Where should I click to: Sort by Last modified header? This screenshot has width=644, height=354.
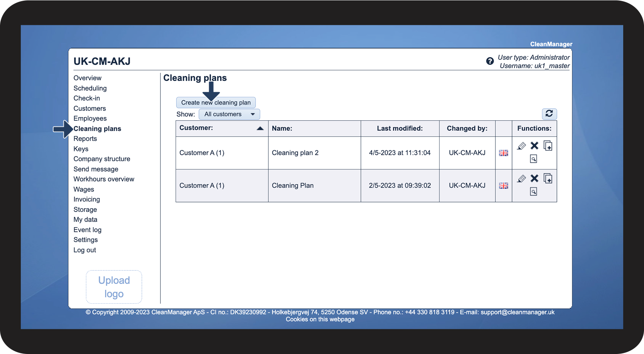pyautogui.click(x=400, y=128)
